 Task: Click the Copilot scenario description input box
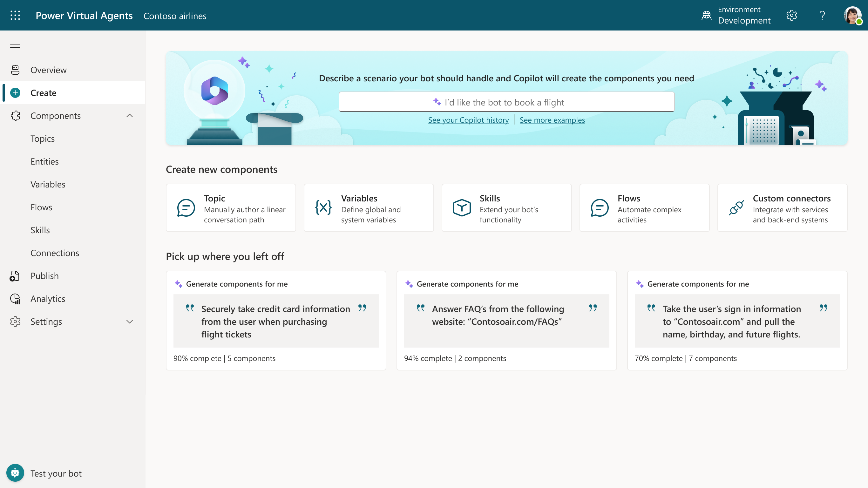pyautogui.click(x=506, y=102)
